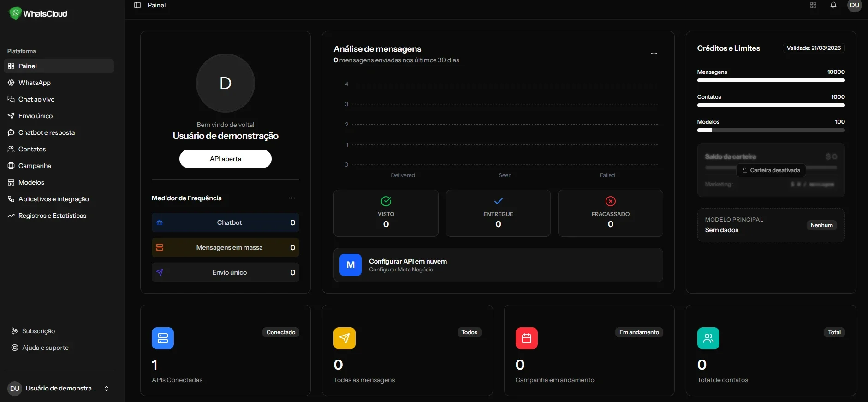Click the DU avatar in the top bar

click(x=855, y=5)
